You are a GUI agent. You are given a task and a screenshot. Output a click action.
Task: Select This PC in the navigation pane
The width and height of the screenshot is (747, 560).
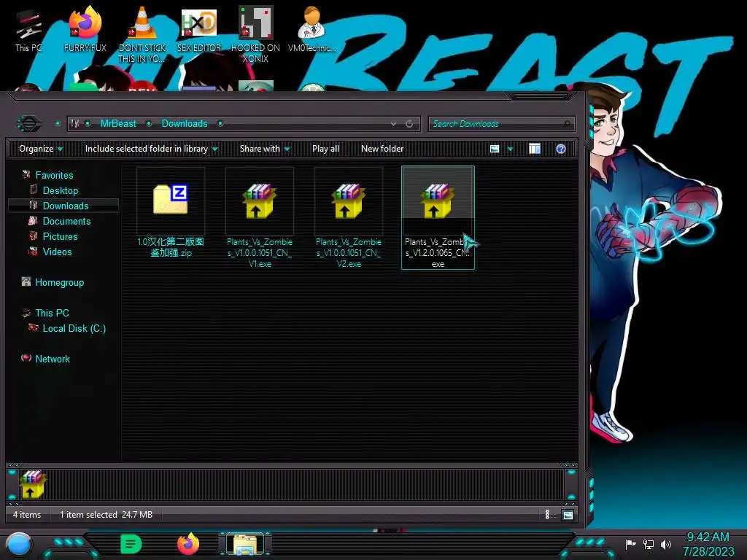(52, 313)
